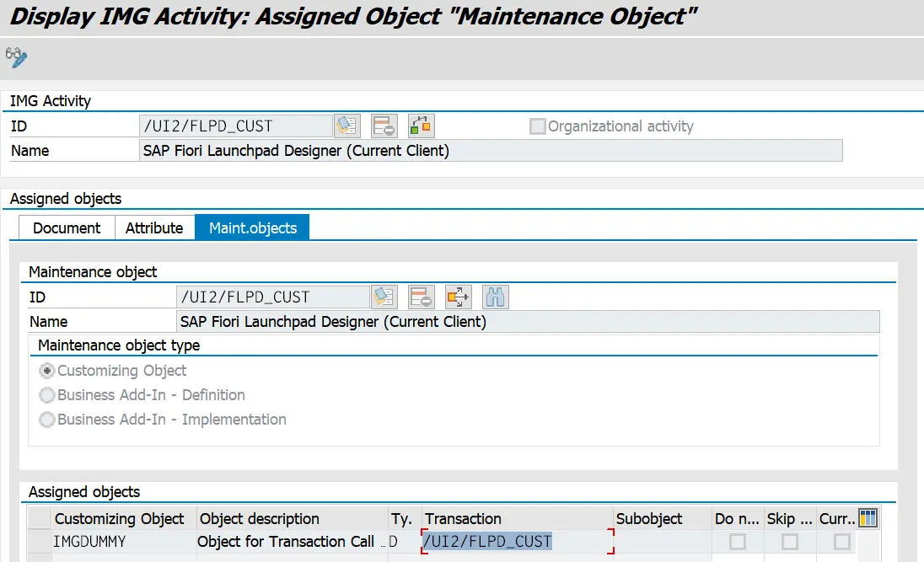
Task: Click the delete icon beside Maintenance object ID
Action: pos(422,297)
